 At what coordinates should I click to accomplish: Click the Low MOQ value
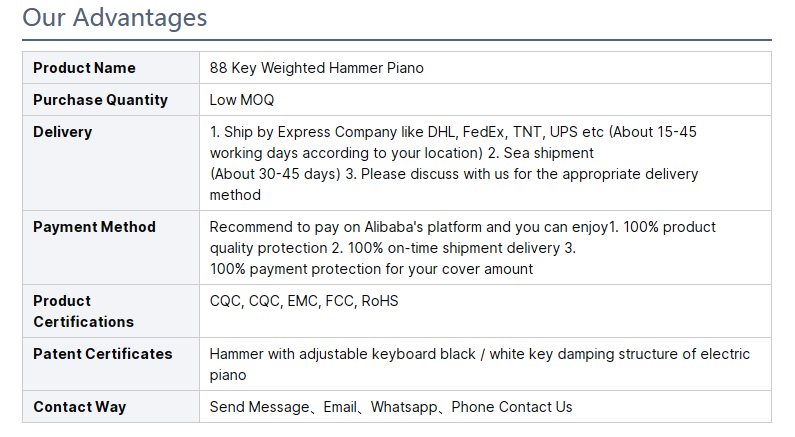242,100
